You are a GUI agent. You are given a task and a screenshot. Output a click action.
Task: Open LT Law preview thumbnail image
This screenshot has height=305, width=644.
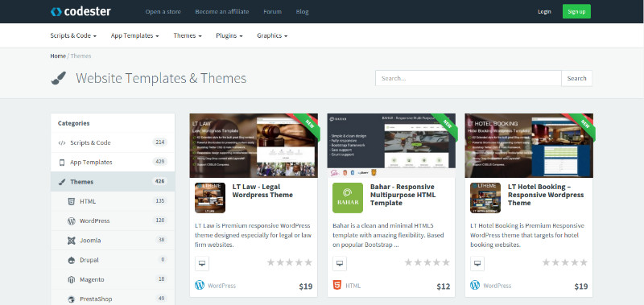[x=254, y=146]
